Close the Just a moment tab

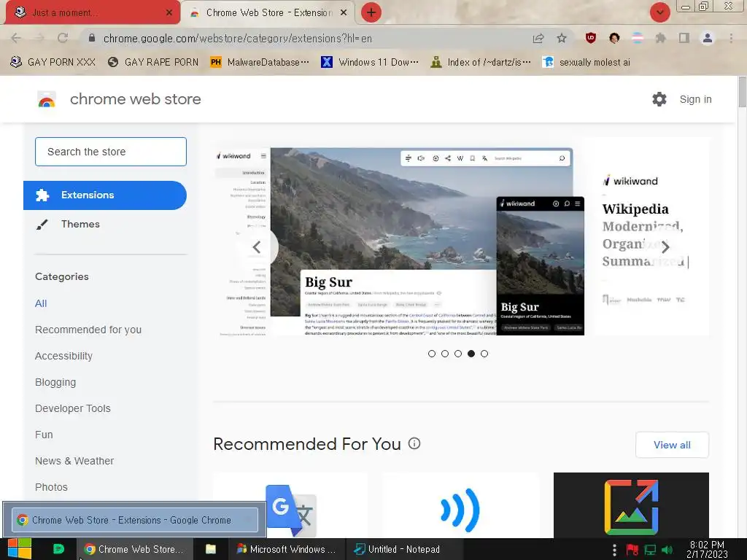(x=169, y=13)
